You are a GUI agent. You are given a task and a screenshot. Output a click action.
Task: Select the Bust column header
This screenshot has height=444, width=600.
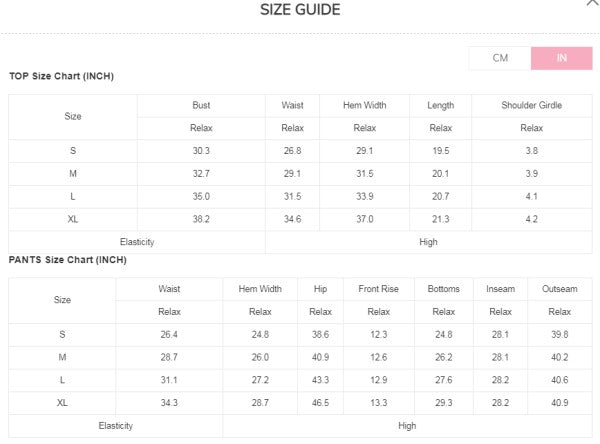201,105
